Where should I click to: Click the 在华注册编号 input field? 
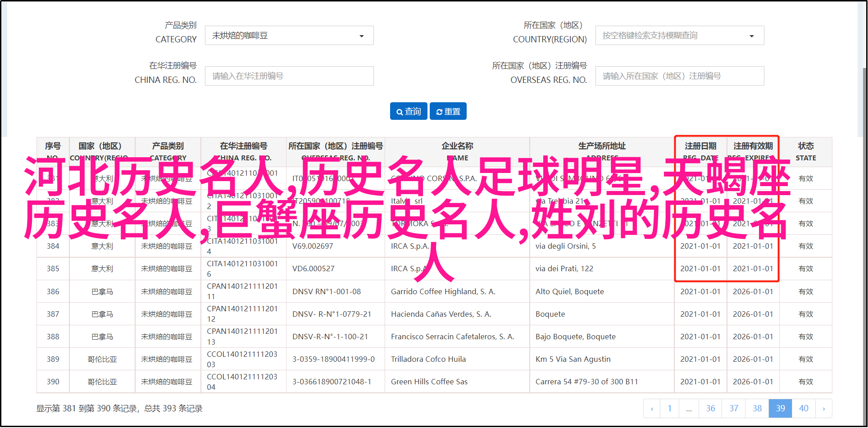[x=289, y=76]
